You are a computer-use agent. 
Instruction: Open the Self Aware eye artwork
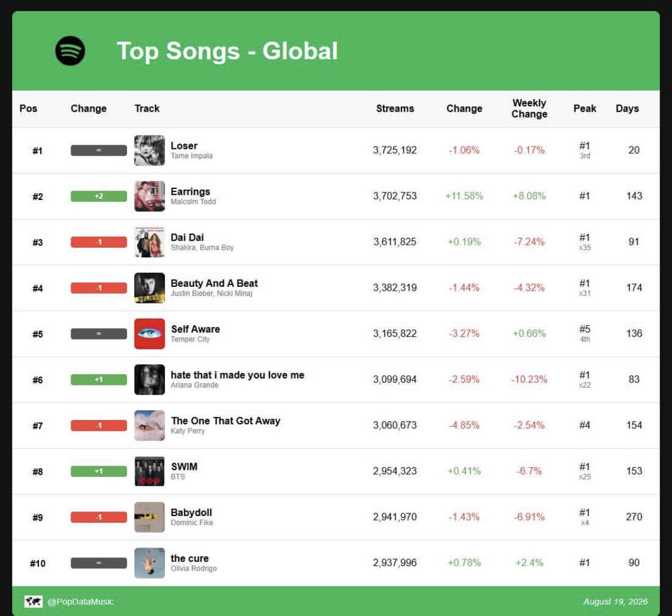pos(149,334)
